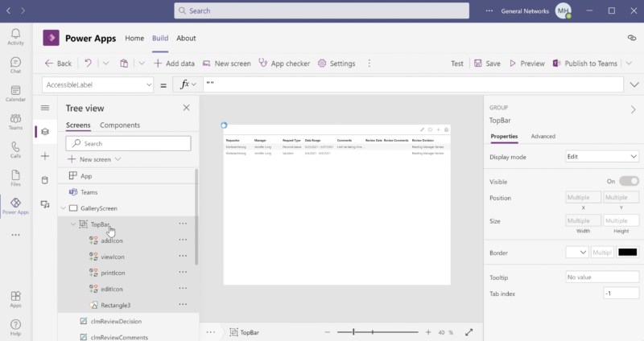Viewport: 644px width, 341px height.
Task: Collapse the GalleryScreen tree node
Action: (x=63, y=208)
